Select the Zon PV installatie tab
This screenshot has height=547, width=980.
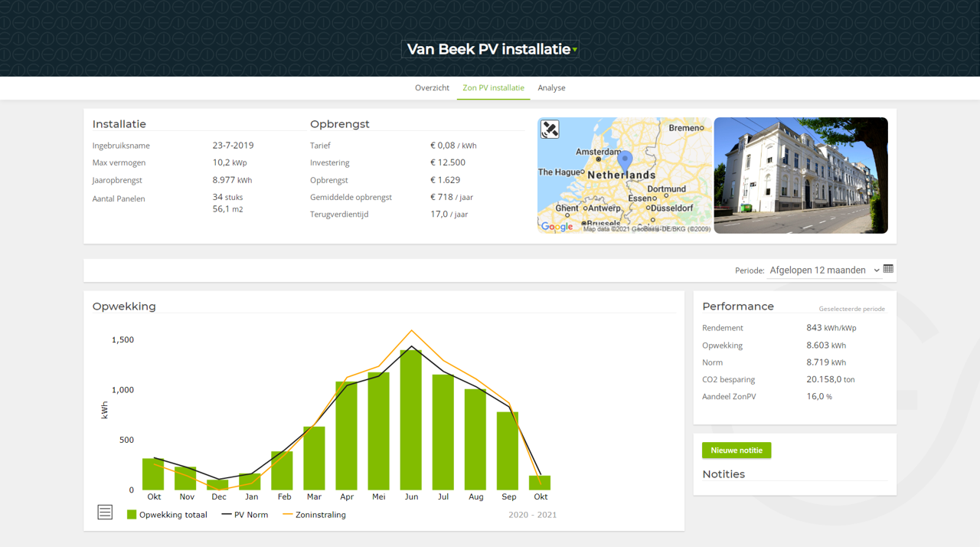click(x=493, y=88)
